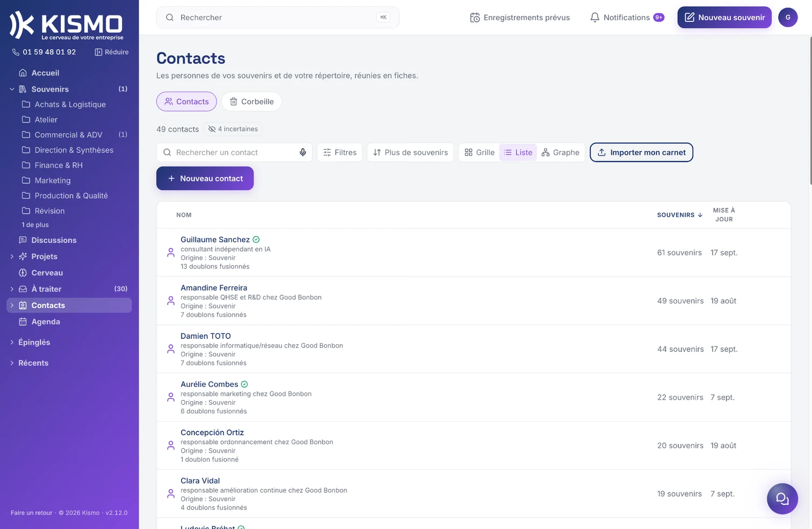The image size is (812, 529).
Task: Click the notifications bell
Action: point(627,17)
